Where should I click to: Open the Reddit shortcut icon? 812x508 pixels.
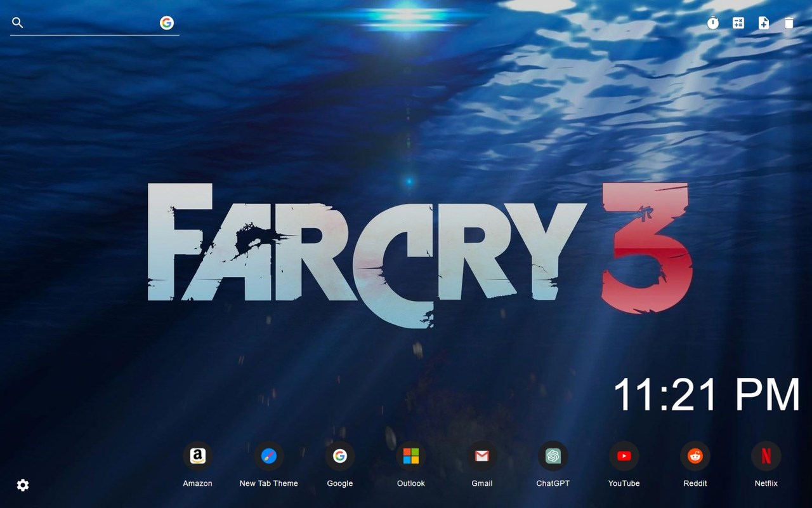pos(695,456)
